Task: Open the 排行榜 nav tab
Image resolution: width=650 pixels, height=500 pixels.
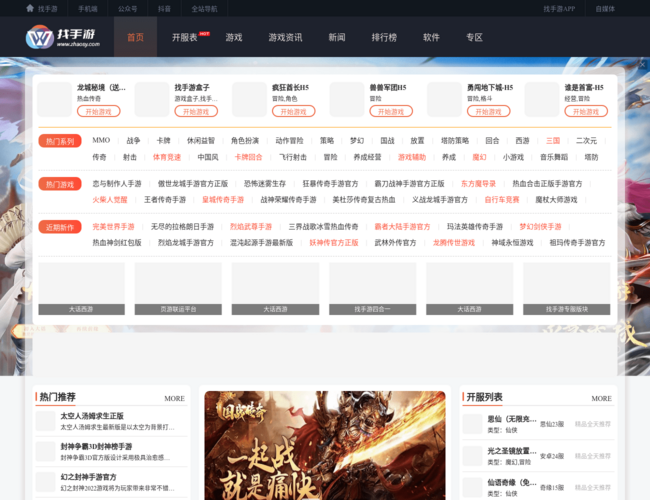Action: point(384,37)
